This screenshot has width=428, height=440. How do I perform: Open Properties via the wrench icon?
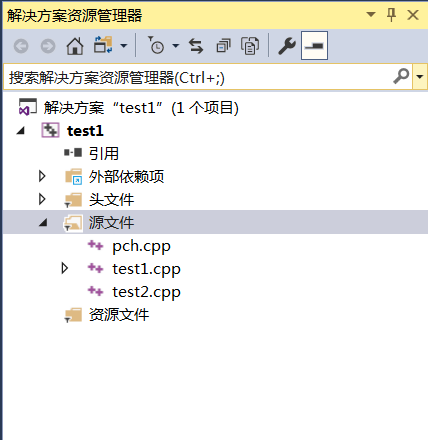(x=287, y=46)
